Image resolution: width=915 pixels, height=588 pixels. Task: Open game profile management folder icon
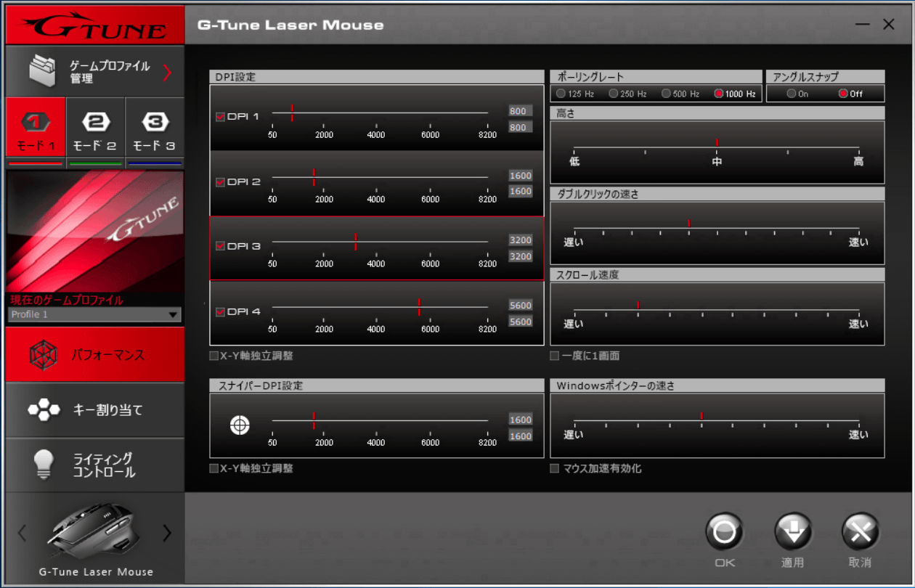43,70
